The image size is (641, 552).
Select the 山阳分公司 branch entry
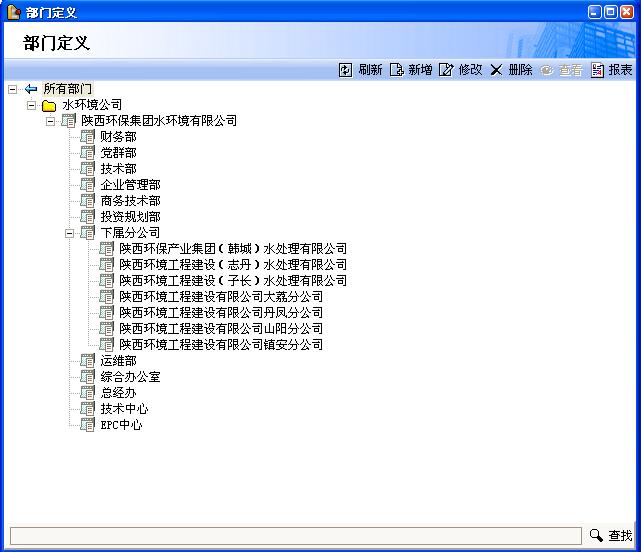tap(220, 329)
